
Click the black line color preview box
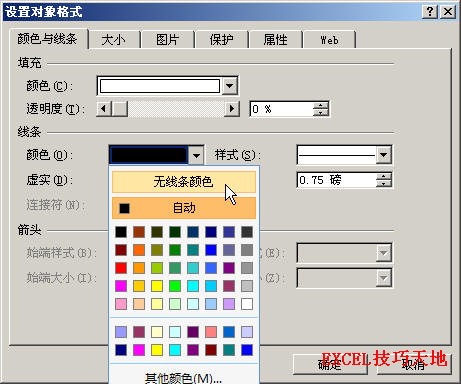click(149, 155)
